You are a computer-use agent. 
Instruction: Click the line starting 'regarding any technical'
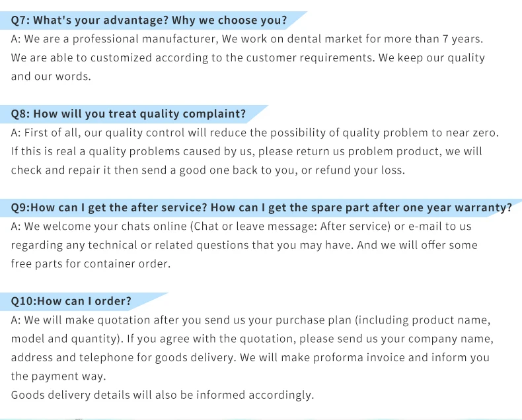coord(244,245)
